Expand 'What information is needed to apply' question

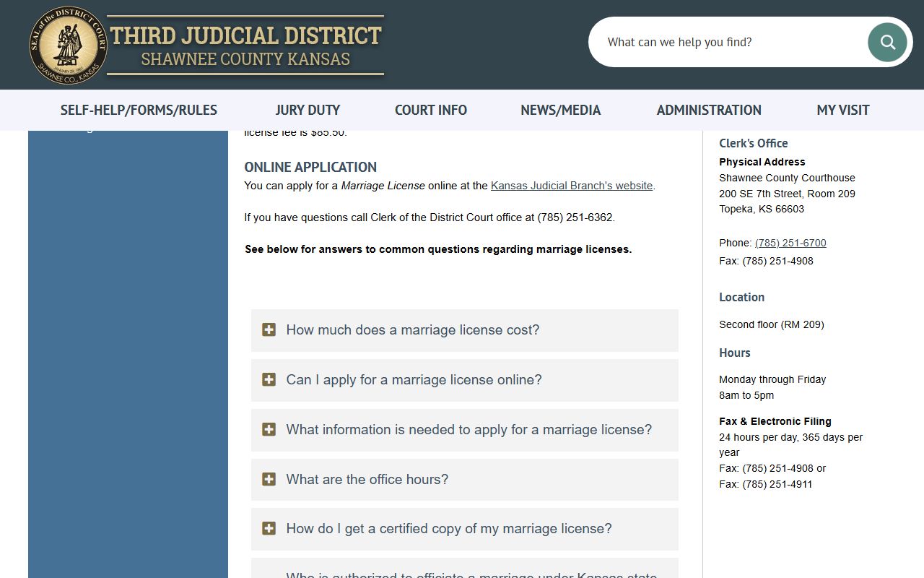(465, 430)
